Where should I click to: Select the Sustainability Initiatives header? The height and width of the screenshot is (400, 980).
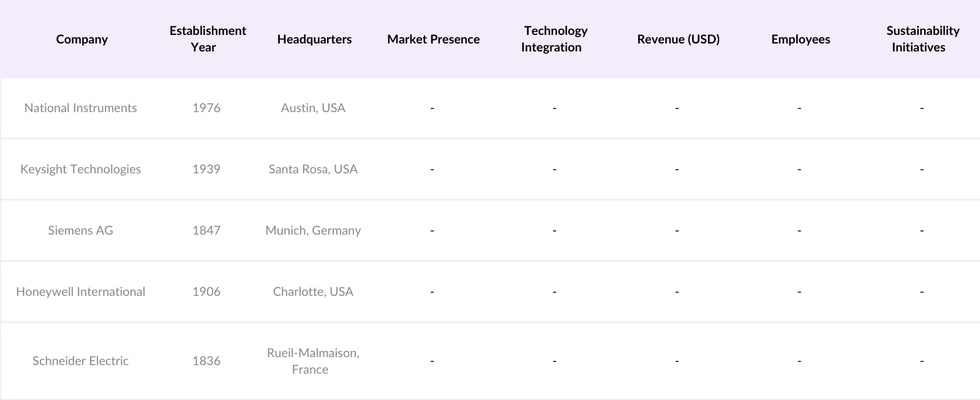click(x=922, y=39)
